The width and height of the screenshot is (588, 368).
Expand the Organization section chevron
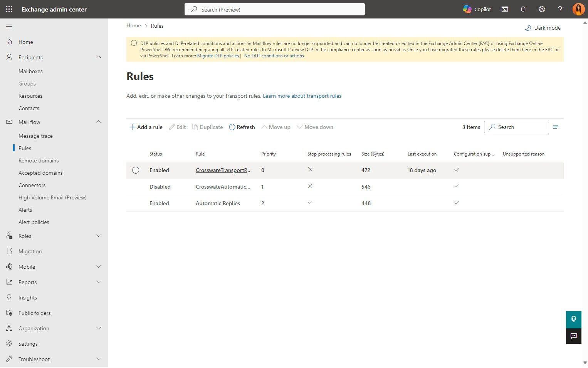click(x=99, y=328)
